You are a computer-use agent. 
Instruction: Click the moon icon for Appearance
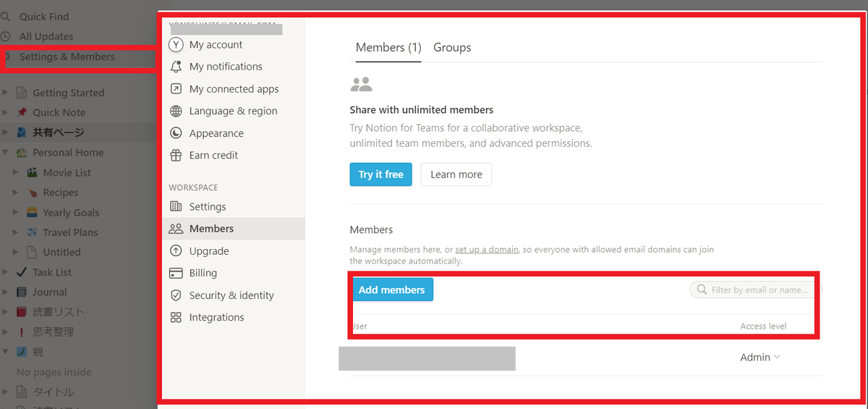(x=176, y=133)
